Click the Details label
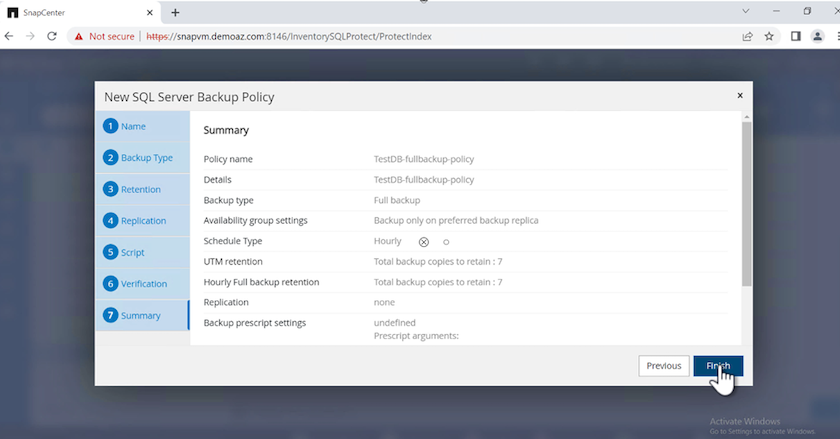The width and height of the screenshot is (840, 439). click(218, 180)
